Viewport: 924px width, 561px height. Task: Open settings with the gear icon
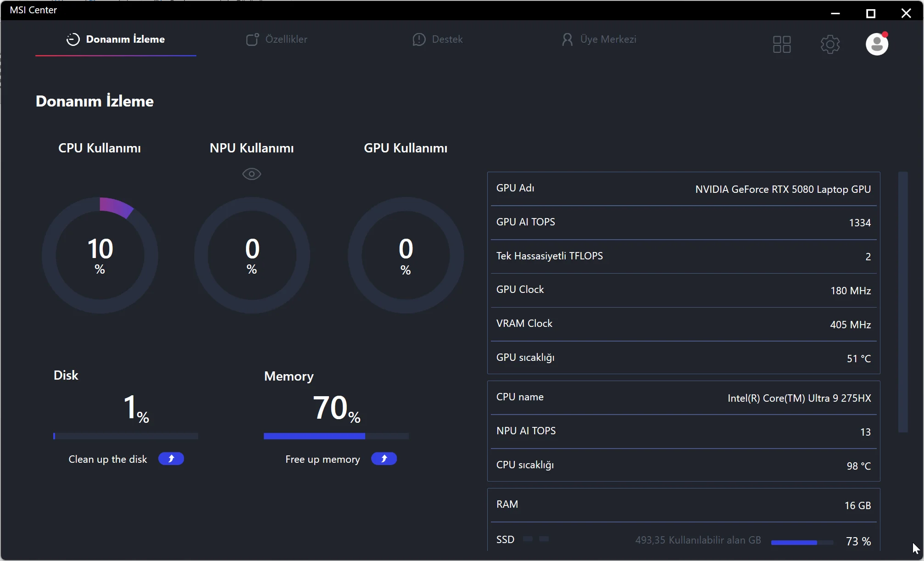tap(830, 45)
